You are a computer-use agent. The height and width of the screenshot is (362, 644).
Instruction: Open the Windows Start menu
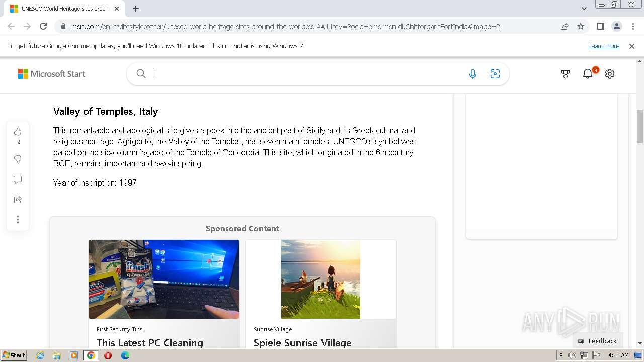pos(14,355)
